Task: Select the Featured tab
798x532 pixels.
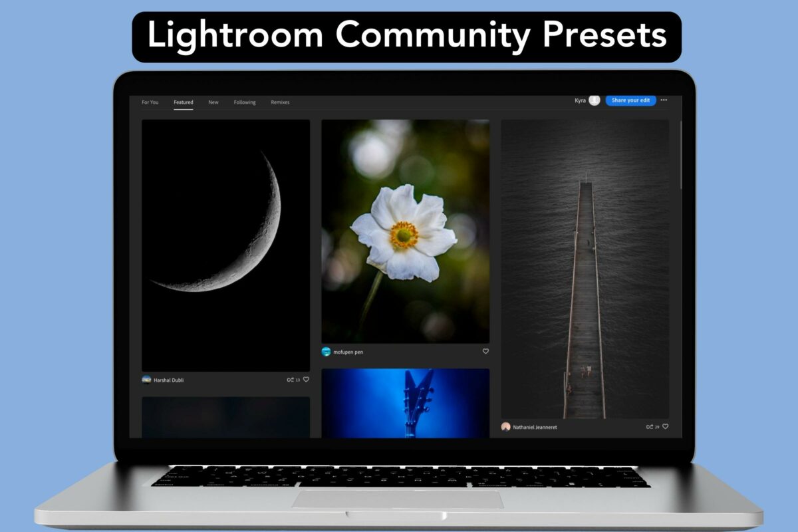Action: click(x=184, y=102)
